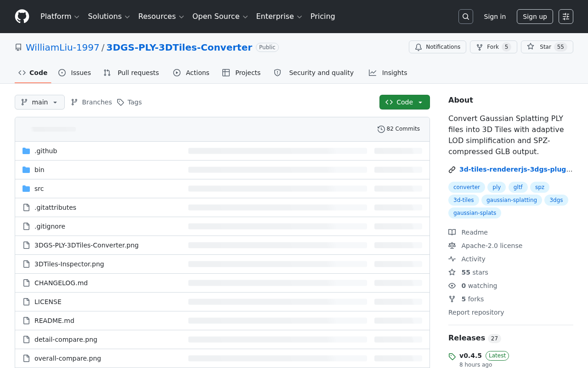Click the src folder icon
Image resolution: width=588 pixels, height=368 pixels.
click(x=26, y=189)
